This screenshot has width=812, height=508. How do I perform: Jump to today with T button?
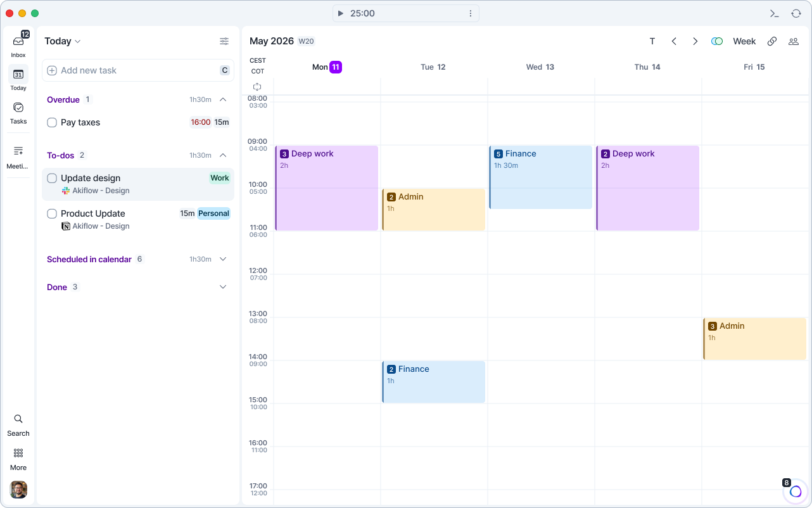point(652,41)
